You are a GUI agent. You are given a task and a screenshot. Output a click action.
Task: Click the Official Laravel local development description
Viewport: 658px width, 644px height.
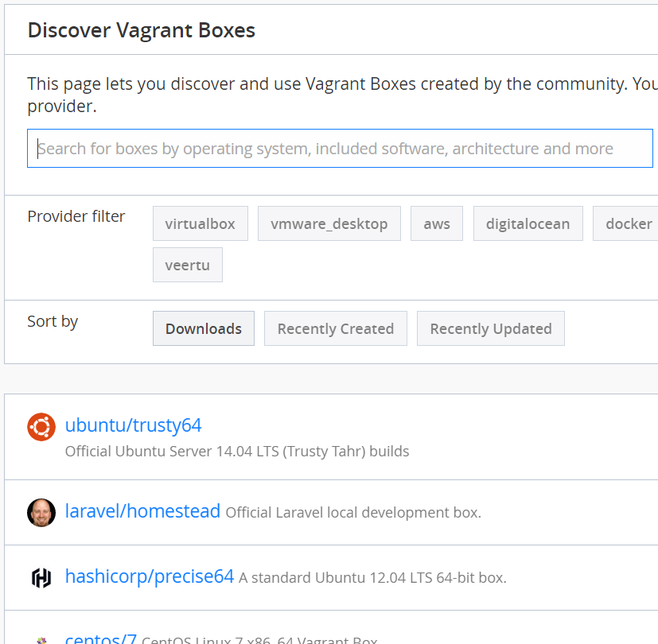click(x=353, y=513)
